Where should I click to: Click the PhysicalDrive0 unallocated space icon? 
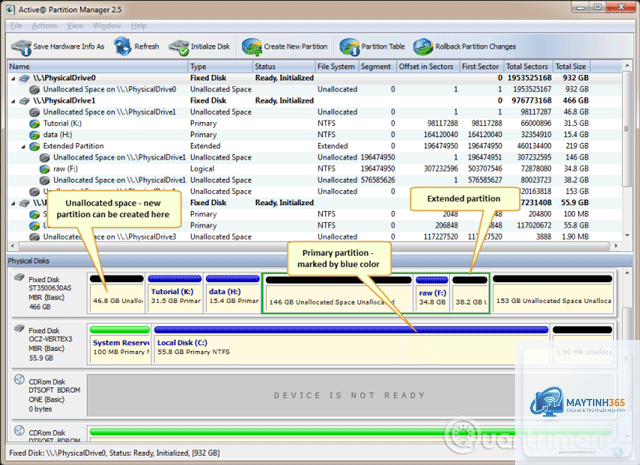click(34, 89)
